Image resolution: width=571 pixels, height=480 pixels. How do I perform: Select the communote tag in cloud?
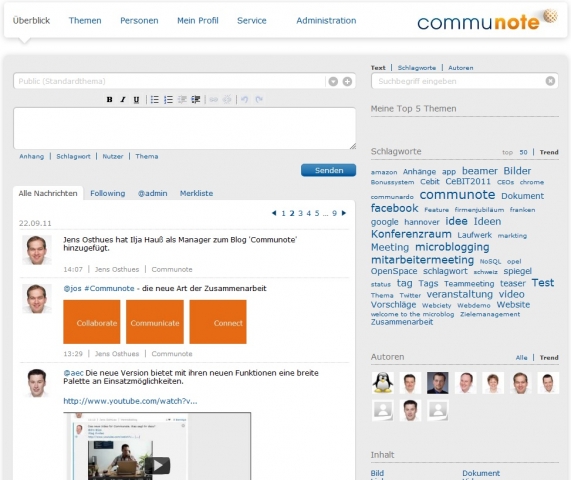(x=457, y=195)
